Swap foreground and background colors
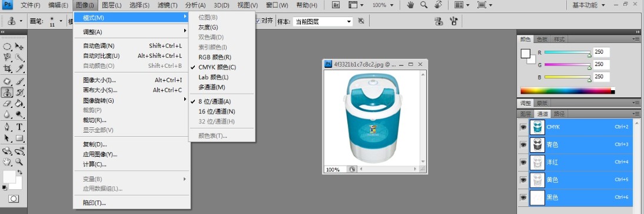This screenshot has height=214, width=644. (x=19, y=172)
